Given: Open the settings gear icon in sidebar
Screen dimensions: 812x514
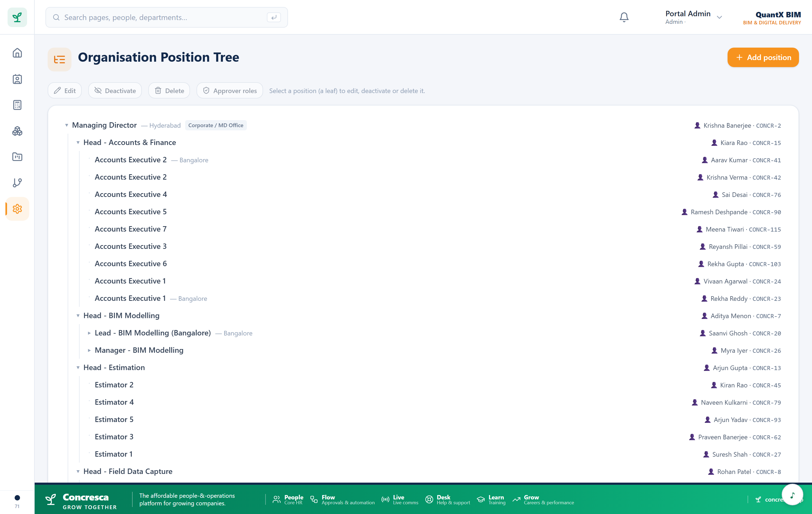Looking at the screenshot, I should click(x=17, y=209).
